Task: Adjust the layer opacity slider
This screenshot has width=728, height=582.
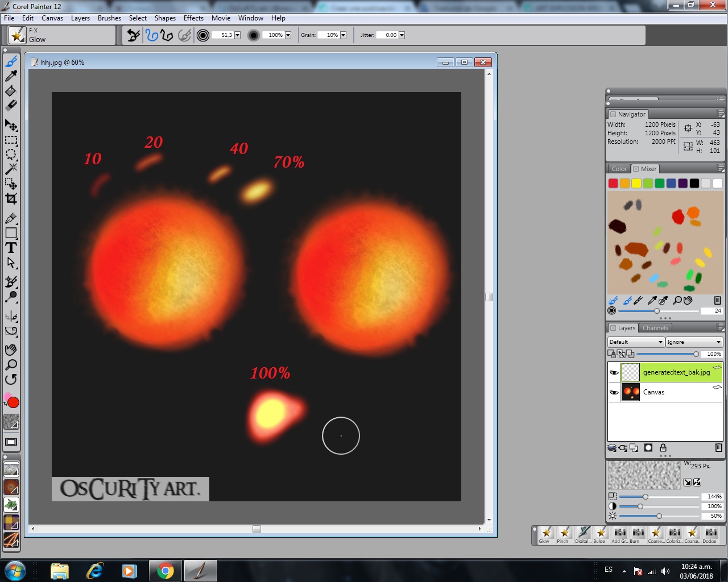Action: click(668, 354)
